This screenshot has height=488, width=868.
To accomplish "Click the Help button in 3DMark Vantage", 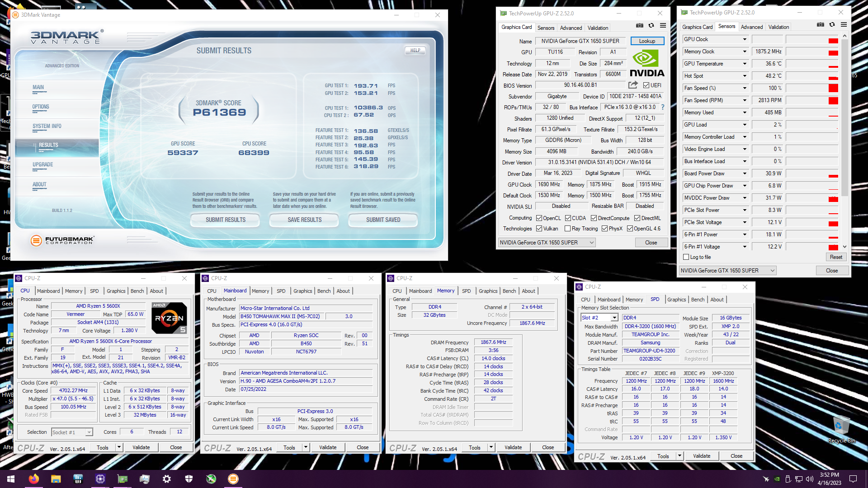I will coord(415,51).
